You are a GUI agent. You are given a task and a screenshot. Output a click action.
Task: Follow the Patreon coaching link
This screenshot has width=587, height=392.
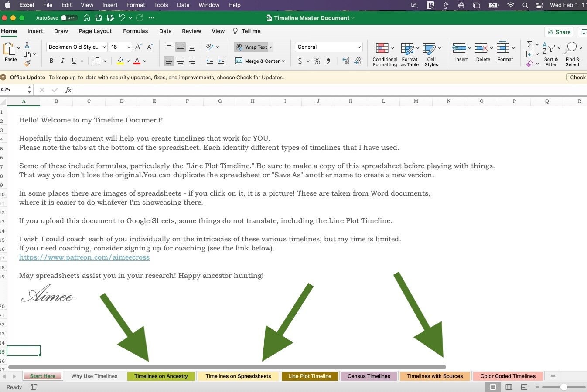tap(84, 257)
